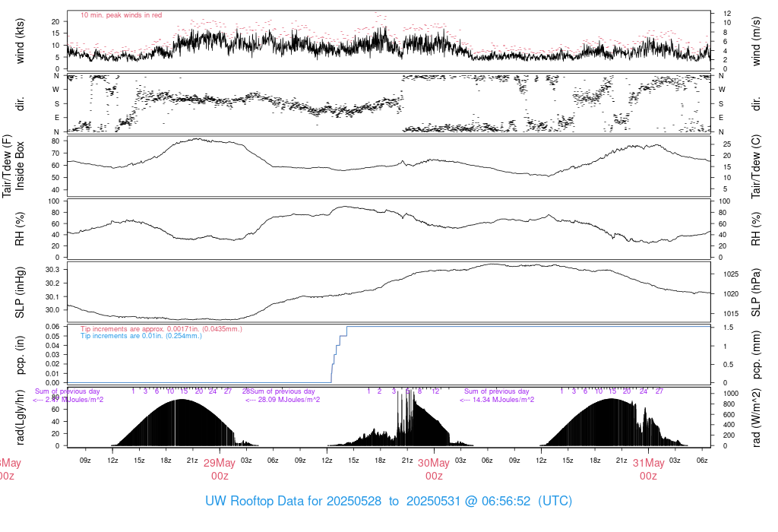This screenshot has width=778, height=532.
Task: Select the '1015' hPa tick value
Action: pos(731,314)
